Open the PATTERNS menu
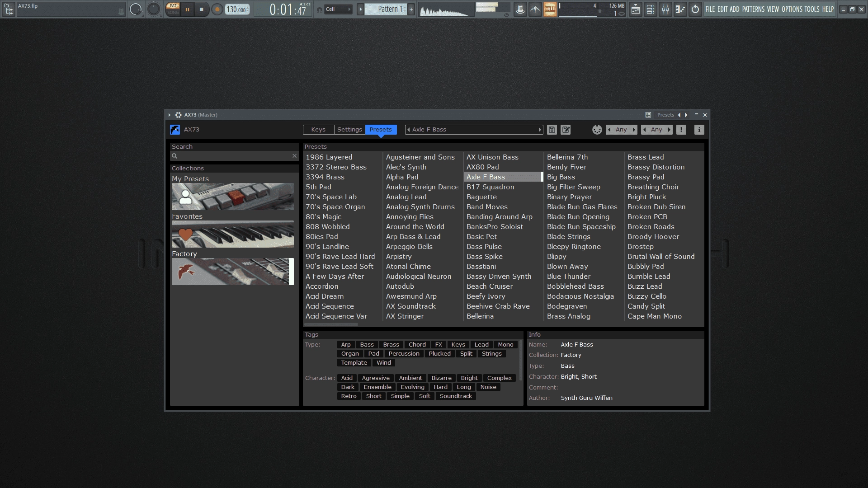Screen dimensions: 868x488 point(753,9)
